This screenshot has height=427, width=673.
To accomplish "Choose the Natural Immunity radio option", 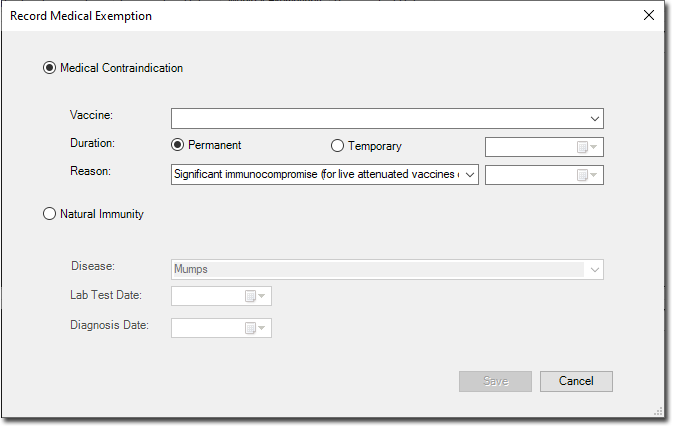I will pos(49,214).
